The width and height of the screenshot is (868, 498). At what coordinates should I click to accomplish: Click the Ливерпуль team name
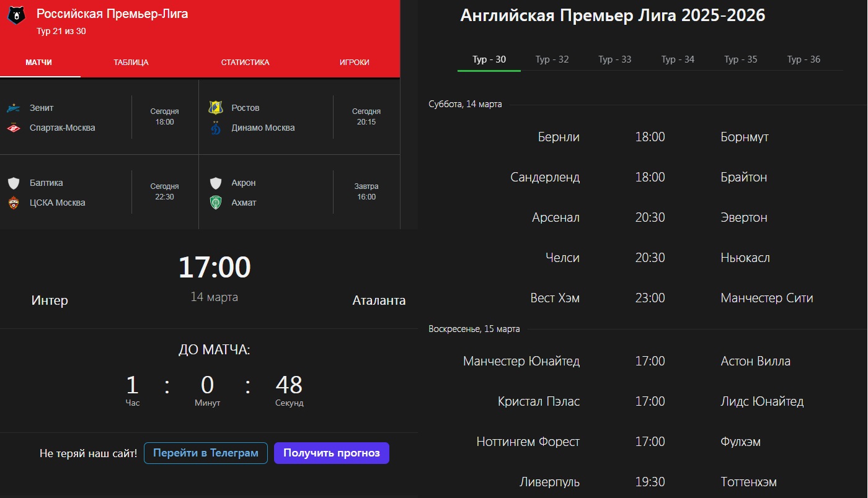tap(550, 482)
